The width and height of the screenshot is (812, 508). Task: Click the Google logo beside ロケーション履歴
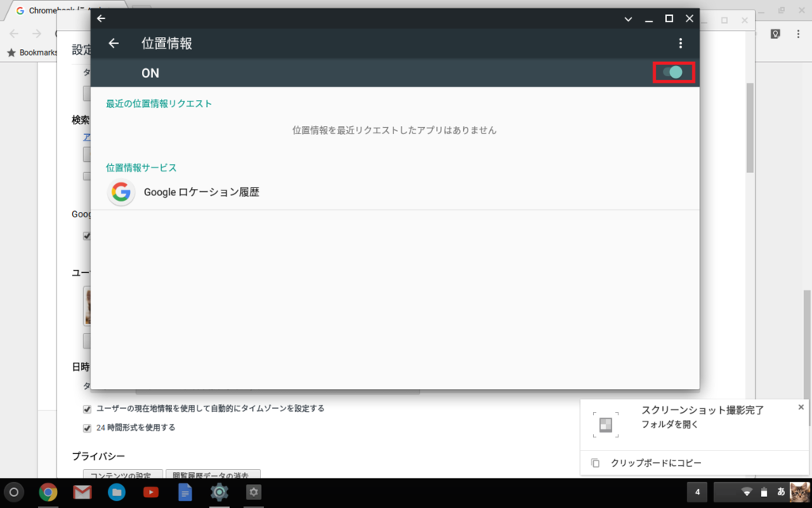(121, 192)
